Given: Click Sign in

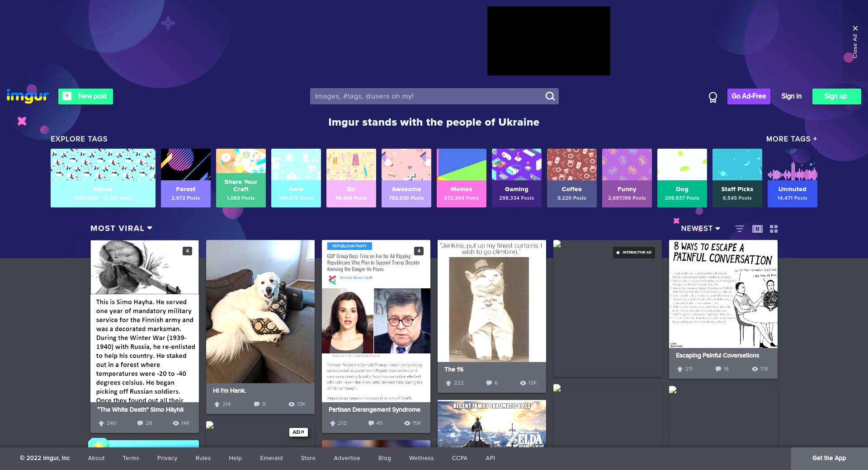Looking at the screenshot, I should pos(791,96).
